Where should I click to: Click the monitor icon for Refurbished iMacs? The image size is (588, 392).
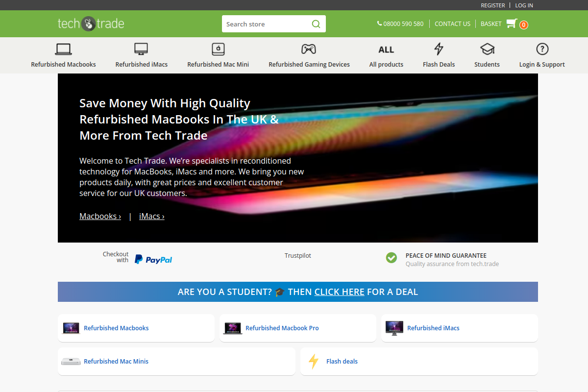coord(141,49)
